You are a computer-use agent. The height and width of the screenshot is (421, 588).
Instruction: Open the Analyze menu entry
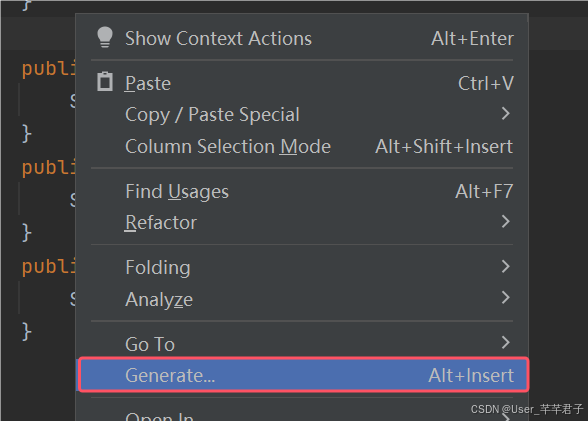coord(302,299)
